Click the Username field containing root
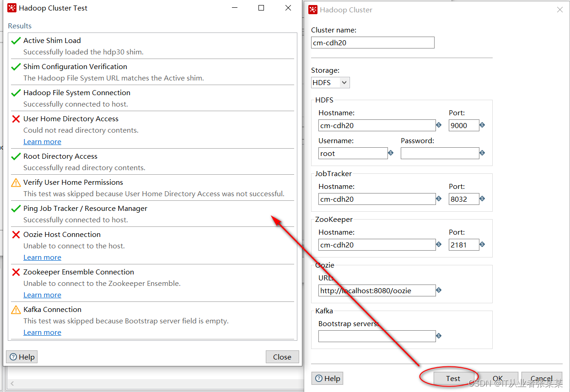 [353, 153]
